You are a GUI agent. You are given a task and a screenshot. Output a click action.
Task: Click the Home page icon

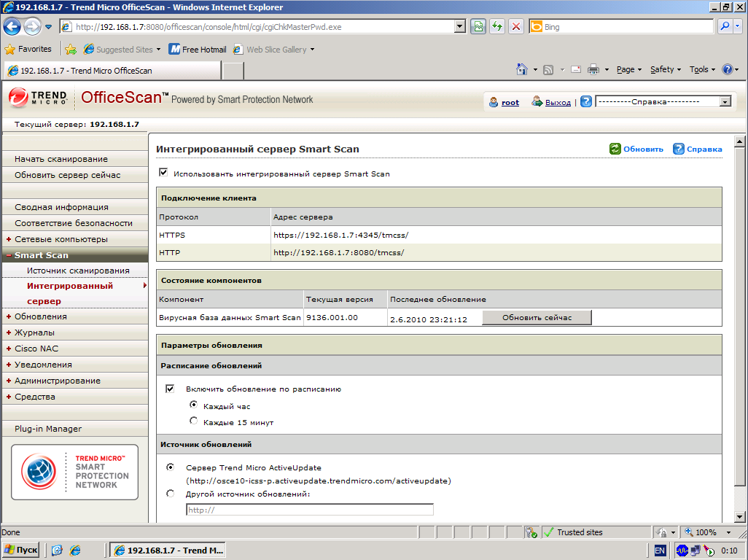[x=522, y=70]
